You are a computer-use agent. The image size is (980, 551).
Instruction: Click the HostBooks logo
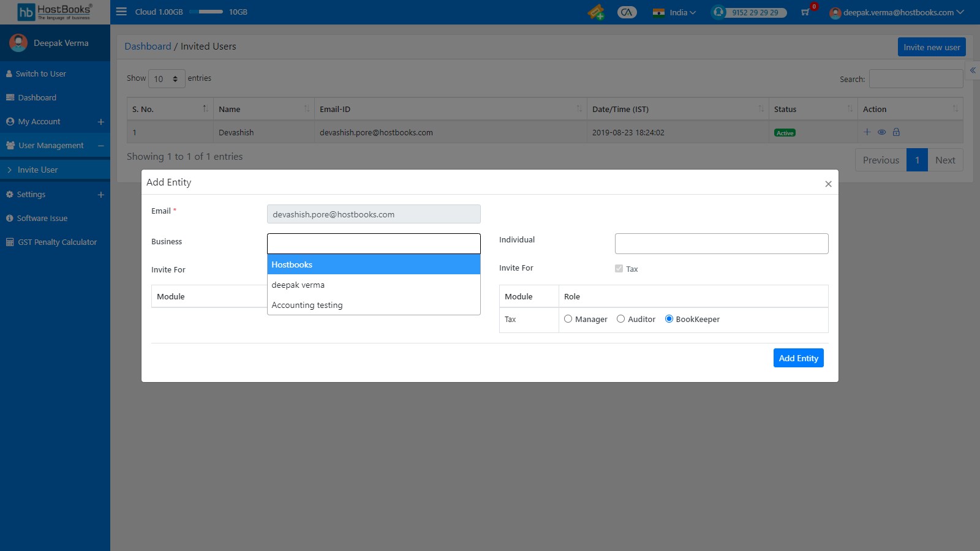tap(55, 12)
